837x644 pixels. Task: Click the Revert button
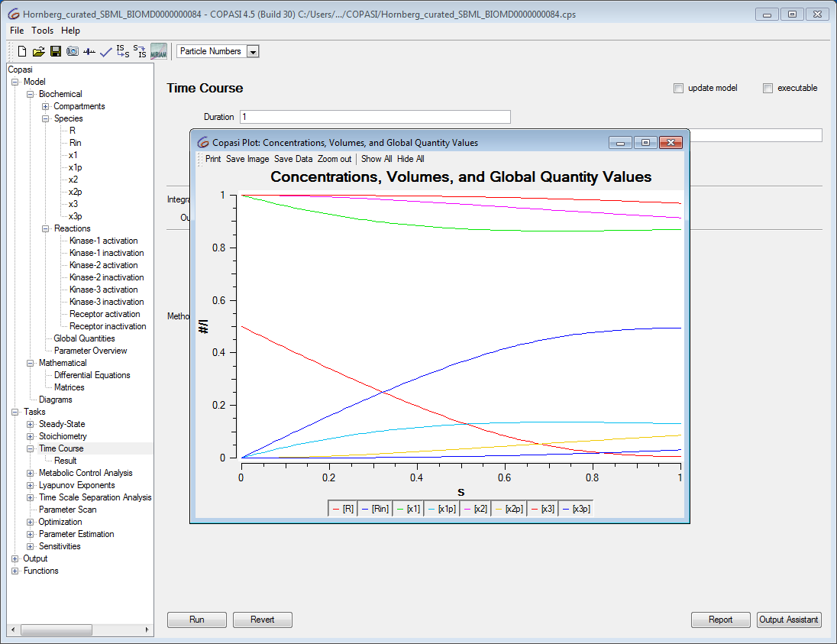point(263,620)
